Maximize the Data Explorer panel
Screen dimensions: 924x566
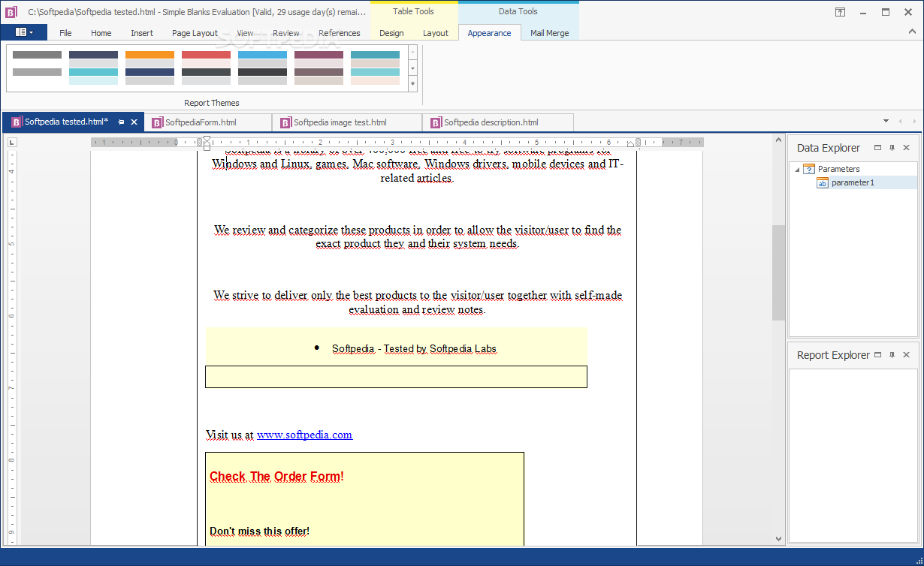tap(877, 148)
